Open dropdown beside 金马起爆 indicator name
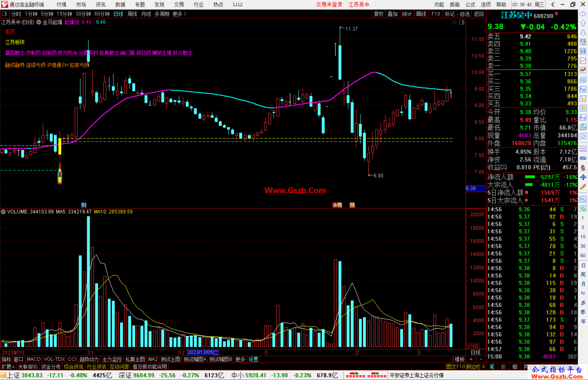Screen dimensions: 588x380 (x=39, y=22)
